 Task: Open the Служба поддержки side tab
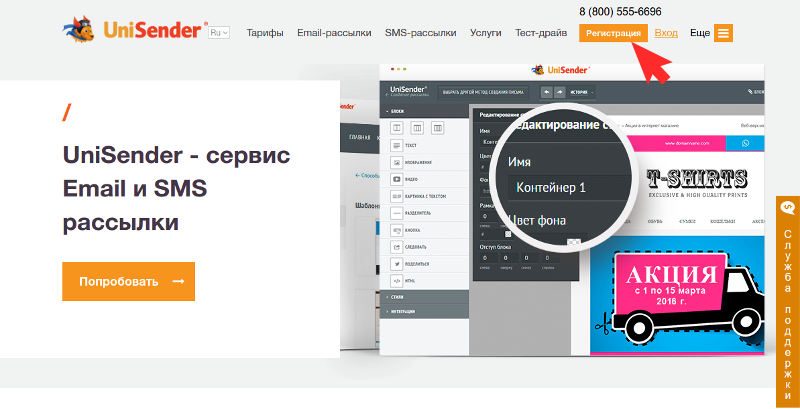[788, 302]
